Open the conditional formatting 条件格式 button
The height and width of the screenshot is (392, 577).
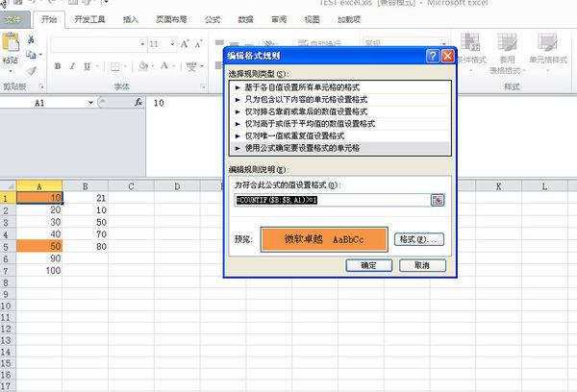click(x=471, y=50)
